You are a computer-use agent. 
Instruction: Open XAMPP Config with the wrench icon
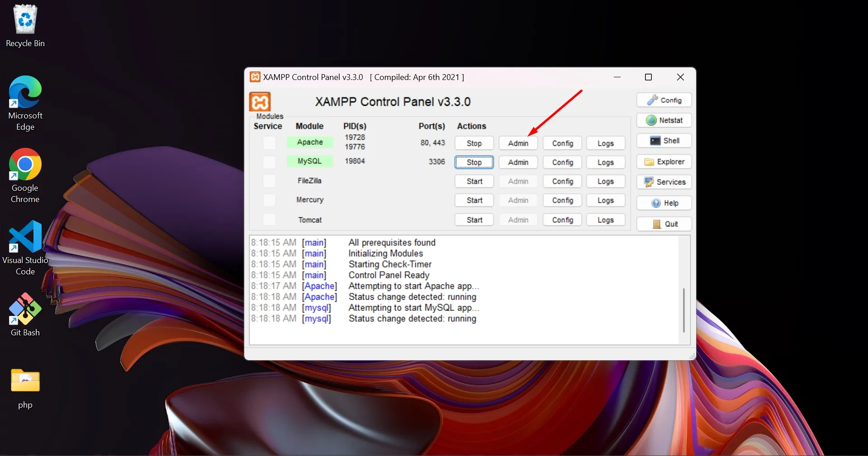664,100
